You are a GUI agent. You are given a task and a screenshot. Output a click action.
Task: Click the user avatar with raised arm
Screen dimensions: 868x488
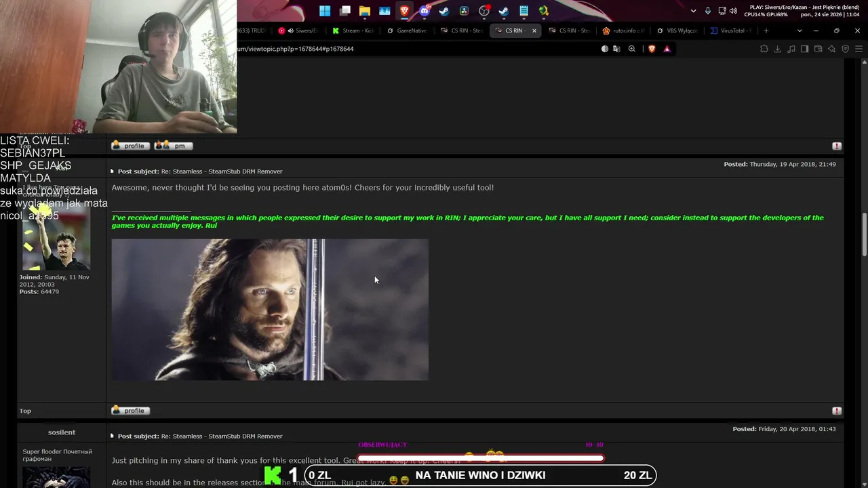click(56, 236)
